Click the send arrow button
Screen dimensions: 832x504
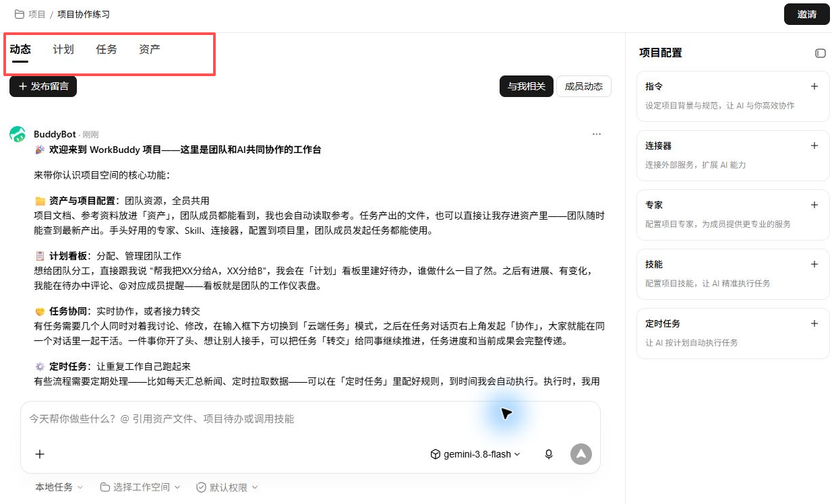(x=581, y=454)
